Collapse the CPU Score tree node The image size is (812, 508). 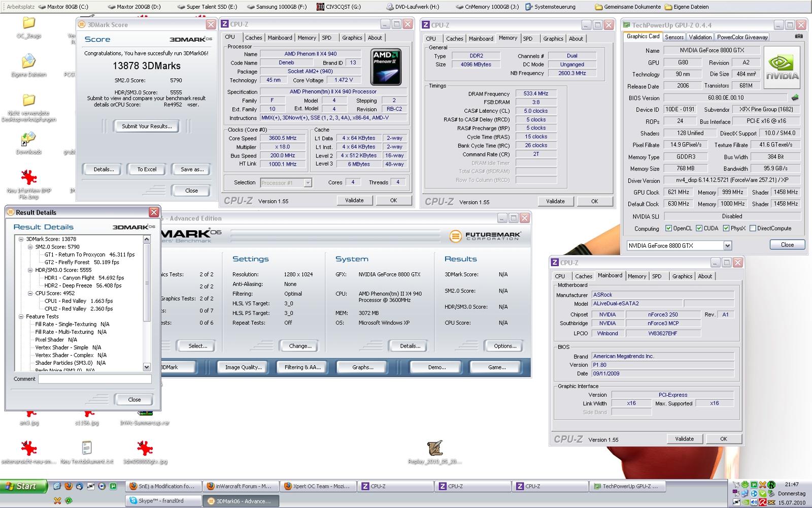[x=30, y=293]
